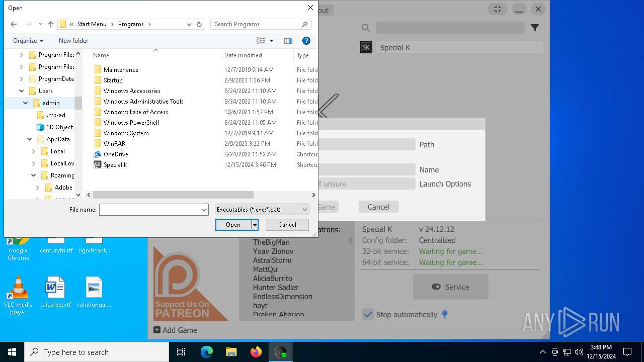Open Task View on taskbar
The height and width of the screenshot is (362, 644).
tap(181, 352)
